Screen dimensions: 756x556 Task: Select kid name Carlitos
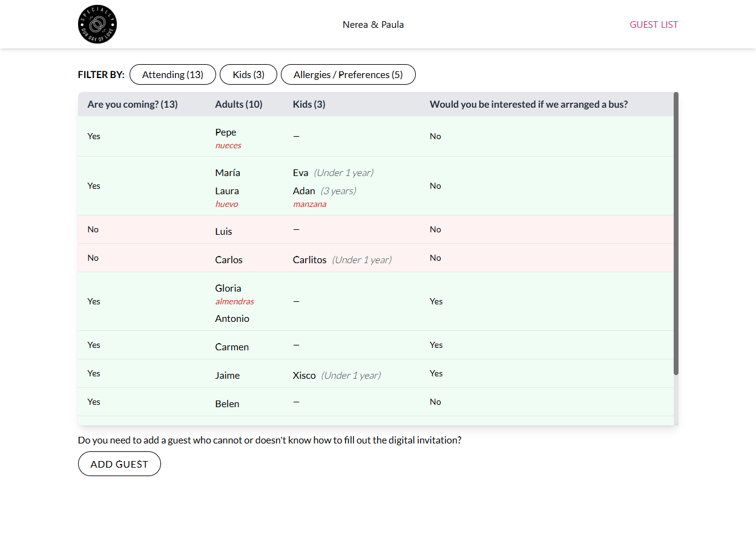tap(309, 260)
